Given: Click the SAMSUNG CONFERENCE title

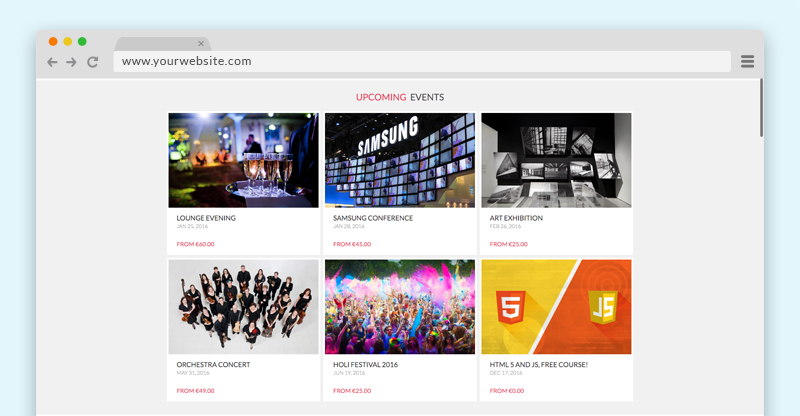Looking at the screenshot, I should [373, 218].
